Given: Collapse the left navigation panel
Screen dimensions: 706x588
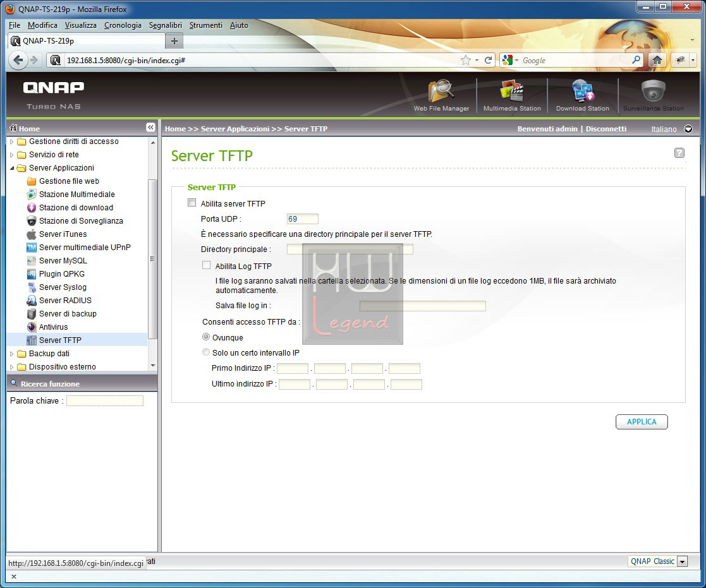Looking at the screenshot, I should coord(150,128).
